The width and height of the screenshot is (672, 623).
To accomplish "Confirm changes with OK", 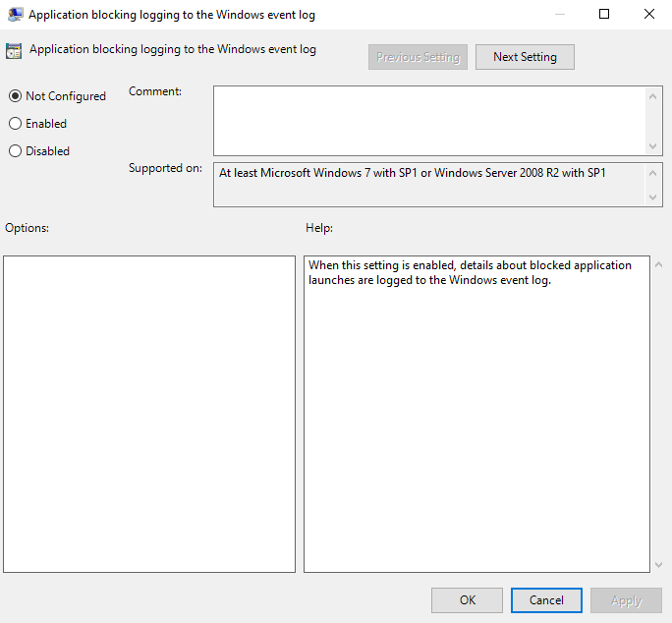I will coord(467,600).
